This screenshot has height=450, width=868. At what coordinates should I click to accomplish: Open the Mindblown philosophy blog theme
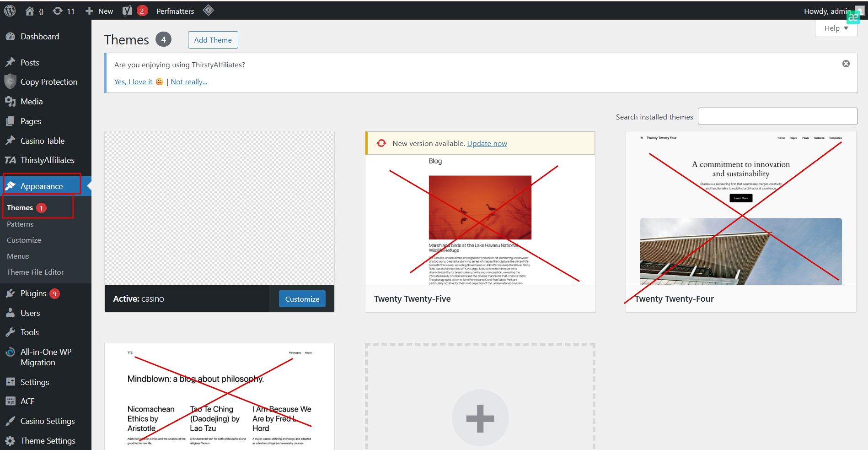pyautogui.click(x=220, y=396)
